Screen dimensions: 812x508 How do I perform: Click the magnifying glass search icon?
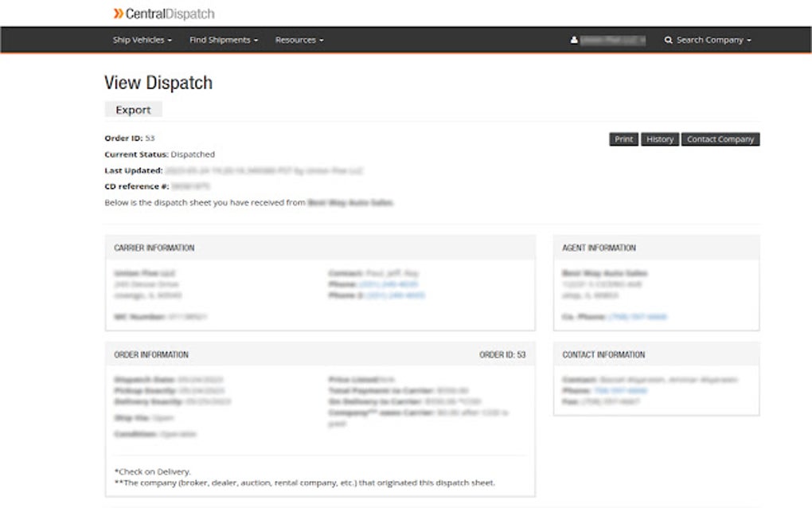pos(668,39)
